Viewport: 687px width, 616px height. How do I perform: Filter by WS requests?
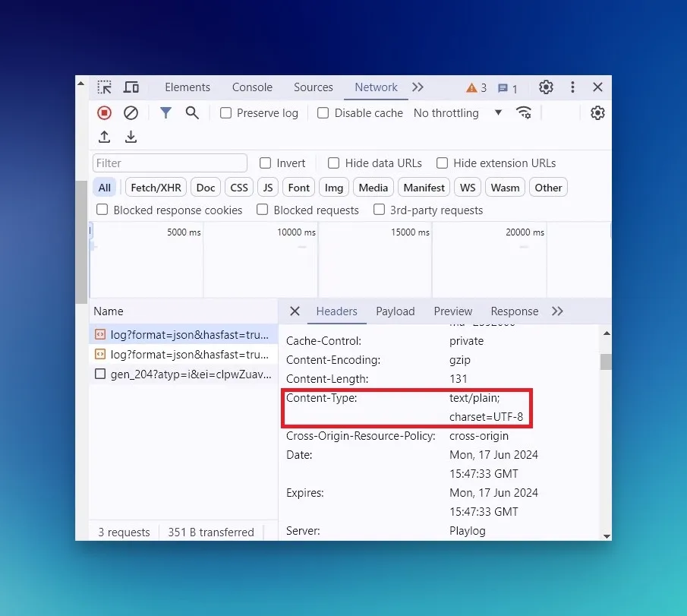[468, 188]
